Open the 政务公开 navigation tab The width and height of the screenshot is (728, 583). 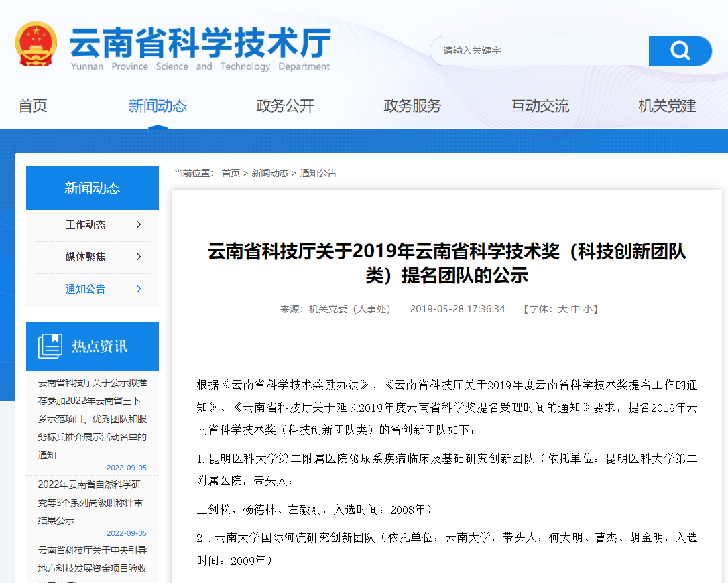pyautogui.click(x=285, y=106)
